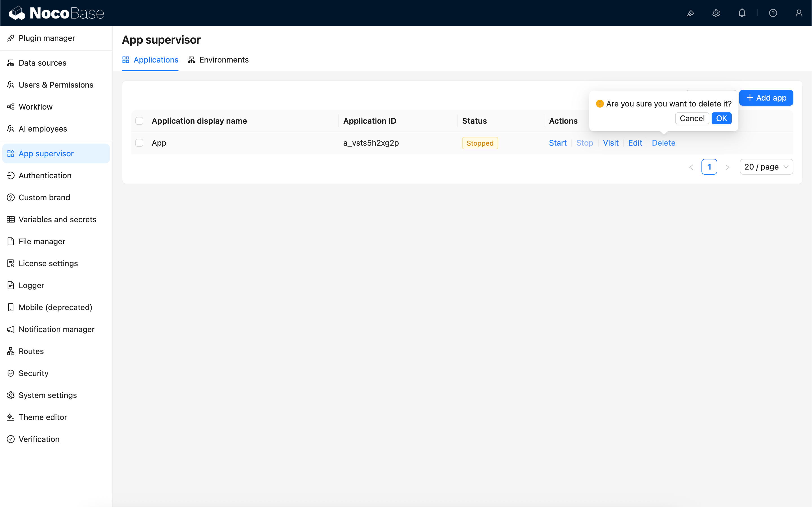Click the Start link for App
The image size is (812, 507).
click(x=557, y=143)
